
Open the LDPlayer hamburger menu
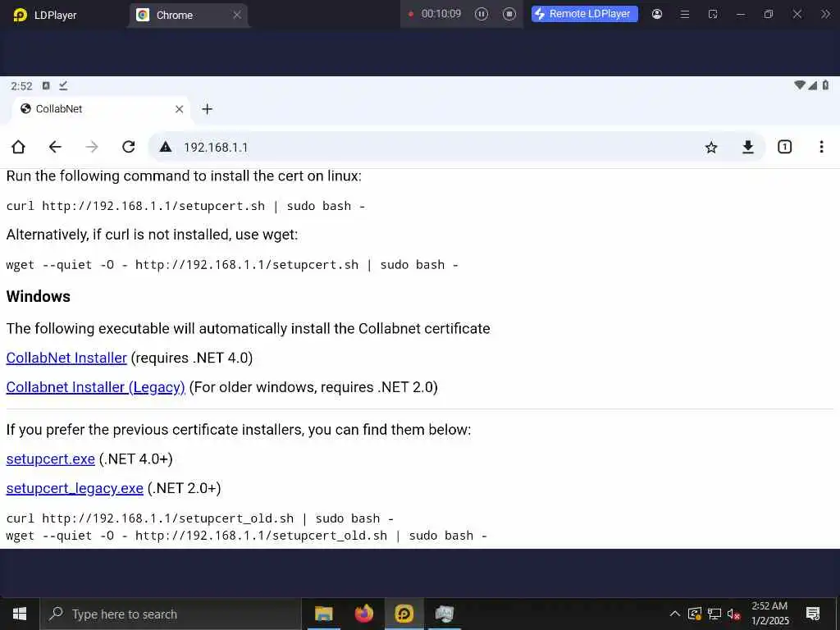(x=685, y=15)
